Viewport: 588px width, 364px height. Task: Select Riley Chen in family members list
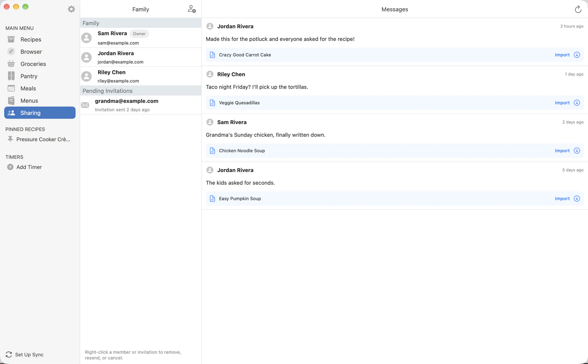pos(140,76)
